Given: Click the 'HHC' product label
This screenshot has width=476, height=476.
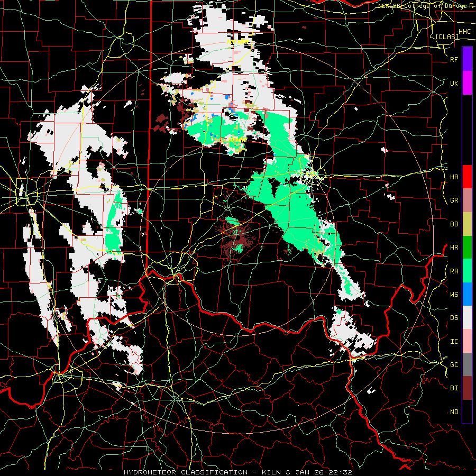Looking at the screenshot, I should click(464, 32).
